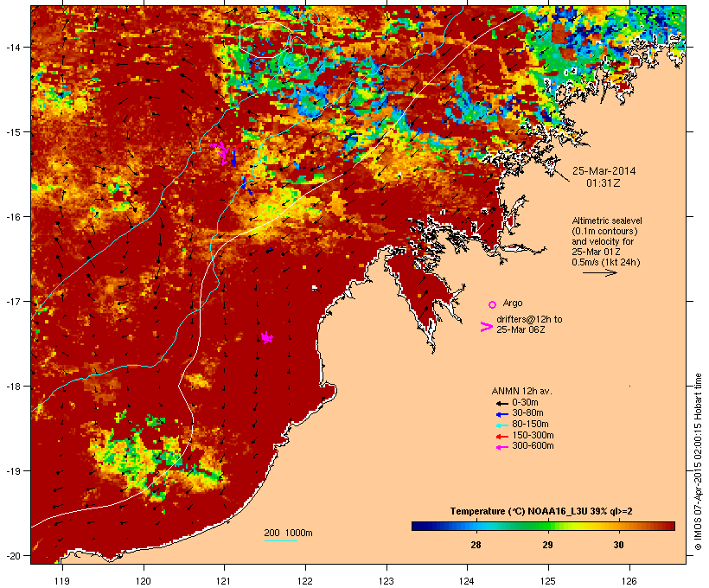This screenshot has width=709, height=588.
Task: Click the '200 1000m' isobath label
Action: pos(288,533)
